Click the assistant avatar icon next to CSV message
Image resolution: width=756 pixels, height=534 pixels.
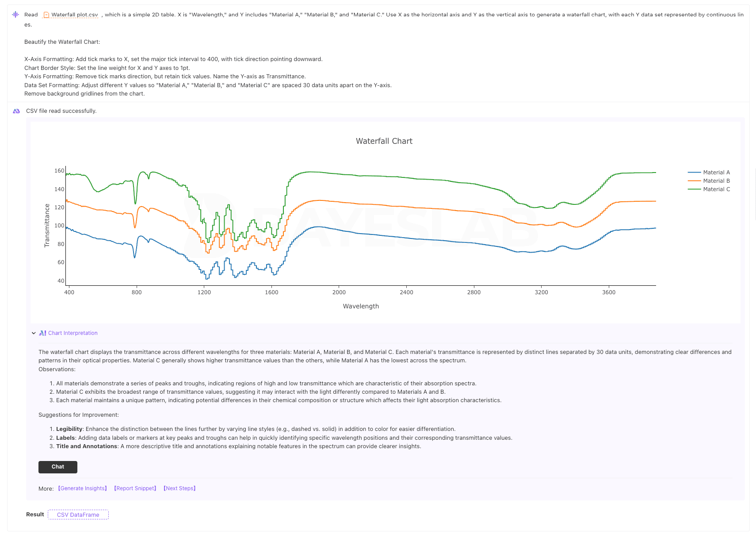tap(16, 111)
